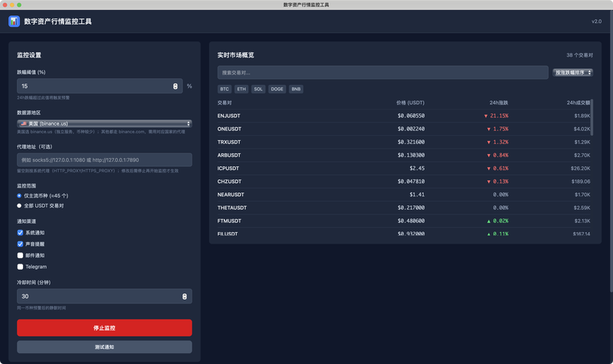Click the v2.0 version label
This screenshot has height=364, width=613.
[597, 21]
